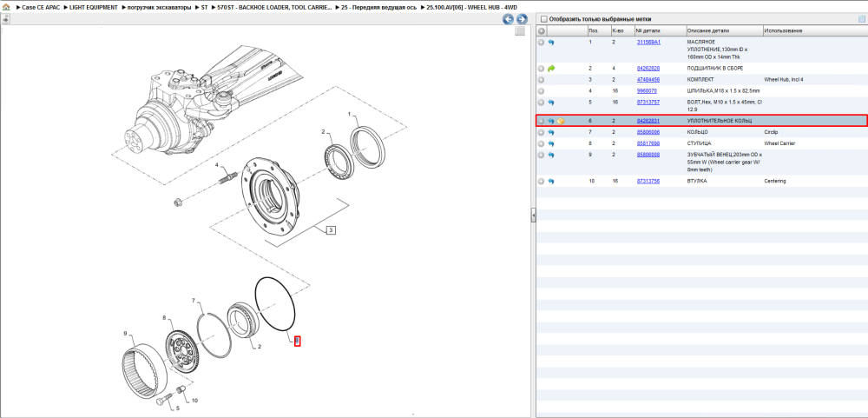Open part number link 85806006

coord(648,132)
